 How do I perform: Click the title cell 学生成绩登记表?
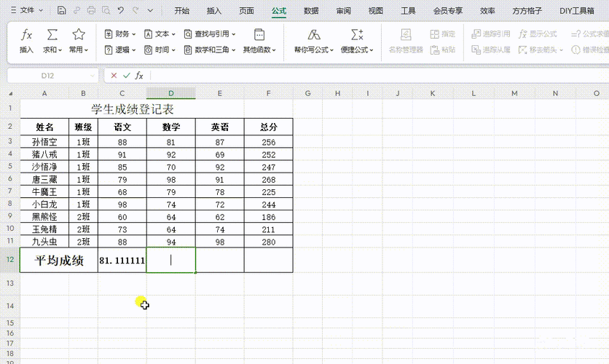tap(132, 109)
